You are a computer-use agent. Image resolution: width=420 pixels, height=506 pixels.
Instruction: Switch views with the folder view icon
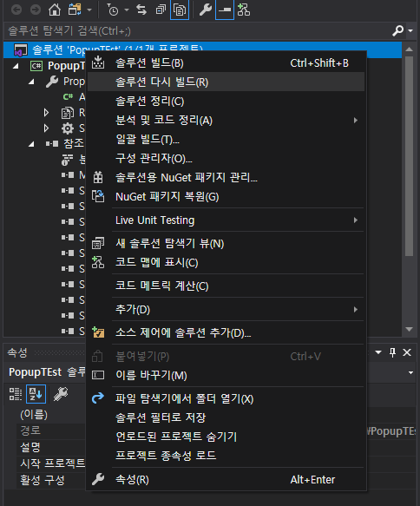click(75, 10)
